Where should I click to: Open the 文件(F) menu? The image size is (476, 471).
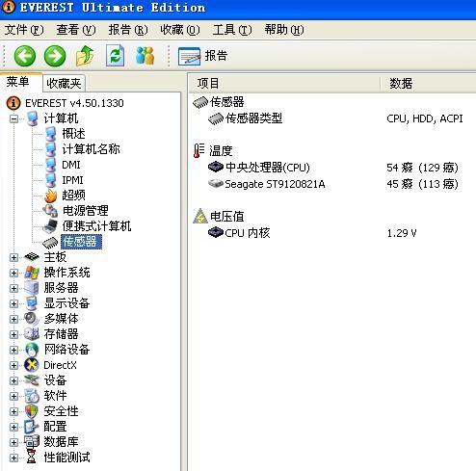(x=24, y=30)
